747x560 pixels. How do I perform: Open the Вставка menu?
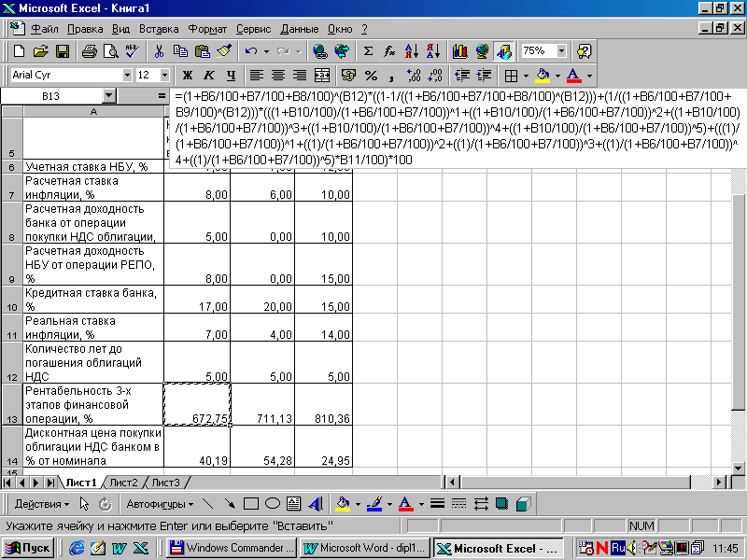click(159, 29)
